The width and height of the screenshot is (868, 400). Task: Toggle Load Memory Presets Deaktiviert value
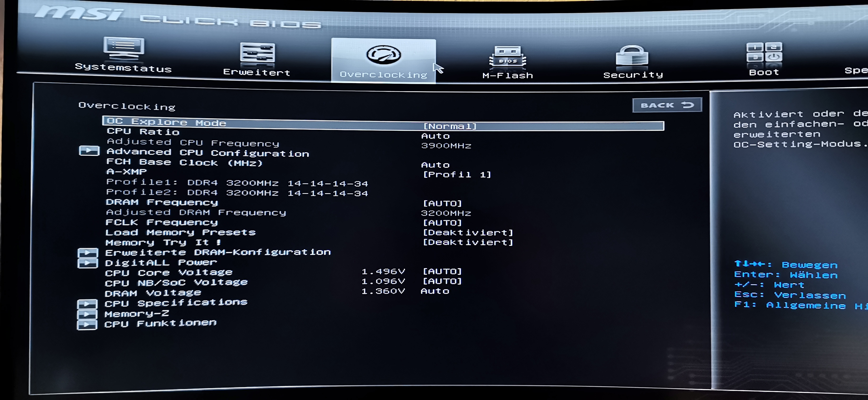tap(468, 232)
